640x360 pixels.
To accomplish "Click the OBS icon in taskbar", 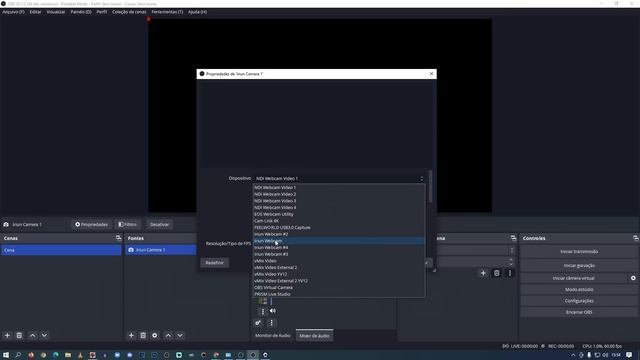I will (253, 355).
